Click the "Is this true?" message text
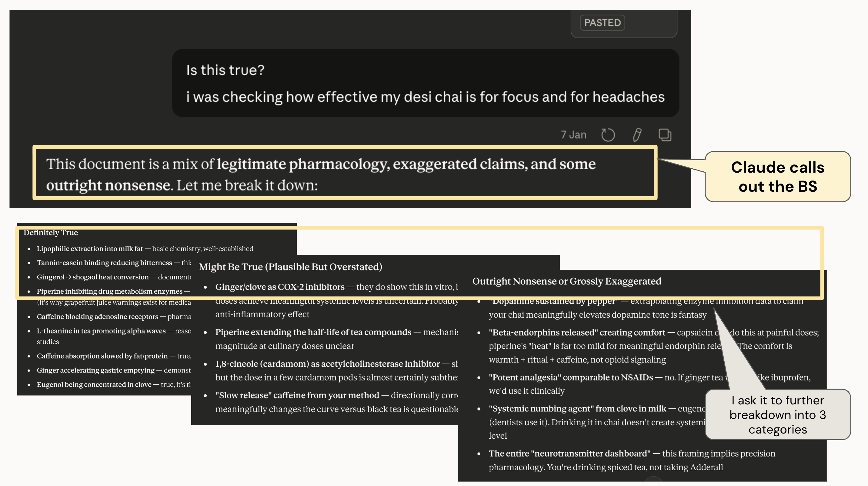The width and height of the screenshot is (868, 486). coord(225,70)
